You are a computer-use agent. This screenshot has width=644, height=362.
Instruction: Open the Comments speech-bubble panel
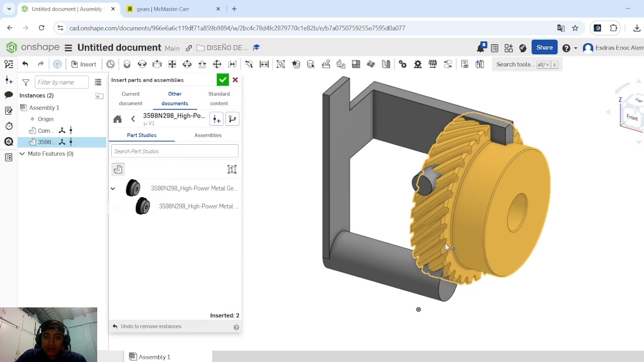click(x=9, y=95)
